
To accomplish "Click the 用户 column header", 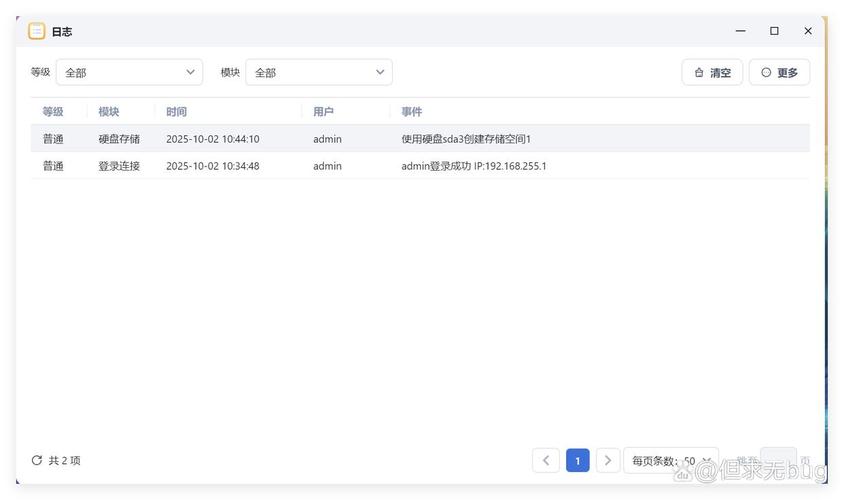I will click(x=323, y=112).
